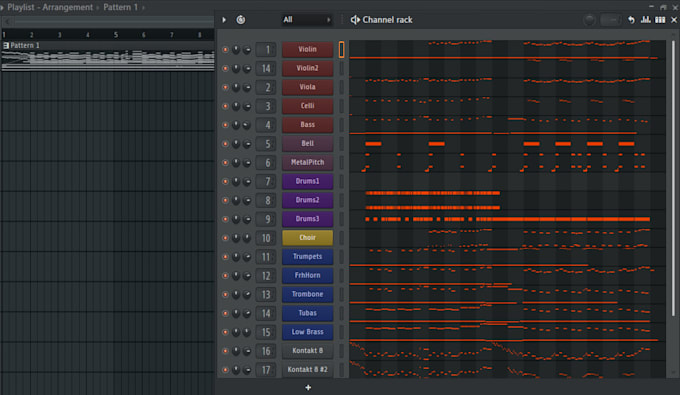Screen dimensions: 680x395
Task: Click the speaker icon beside the Channel rack title
Action: tap(355, 20)
